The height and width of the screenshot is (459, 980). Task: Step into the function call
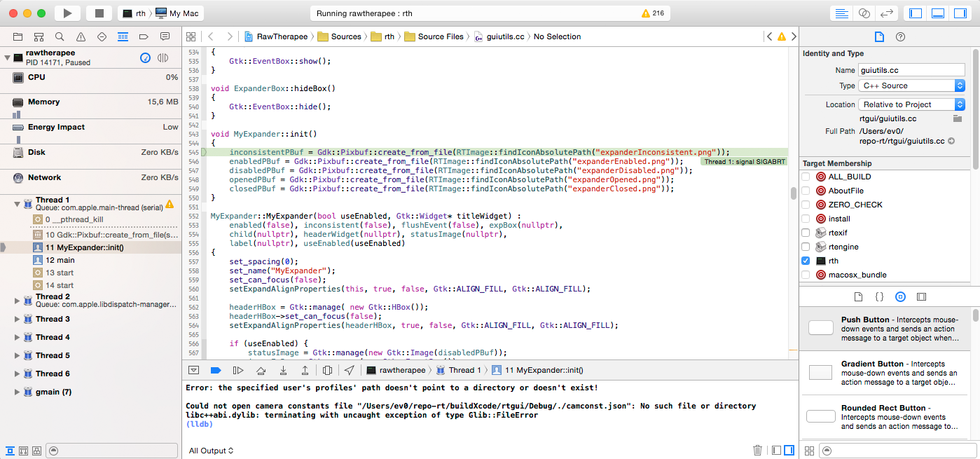point(283,370)
